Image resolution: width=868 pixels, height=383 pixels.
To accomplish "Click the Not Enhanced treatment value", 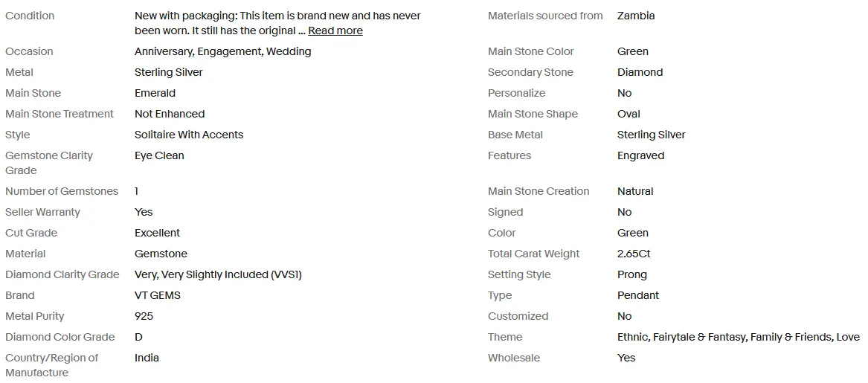I will (x=170, y=114).
